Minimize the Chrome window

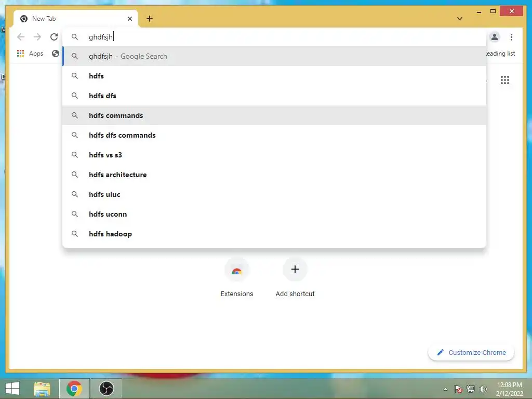(x=478, y=11)
